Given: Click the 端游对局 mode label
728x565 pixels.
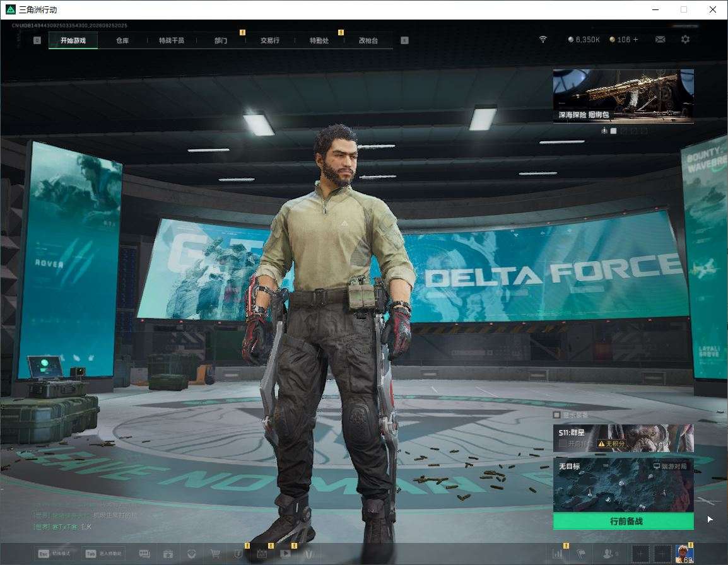Looking at the screenshot, I should coord(670,466).
